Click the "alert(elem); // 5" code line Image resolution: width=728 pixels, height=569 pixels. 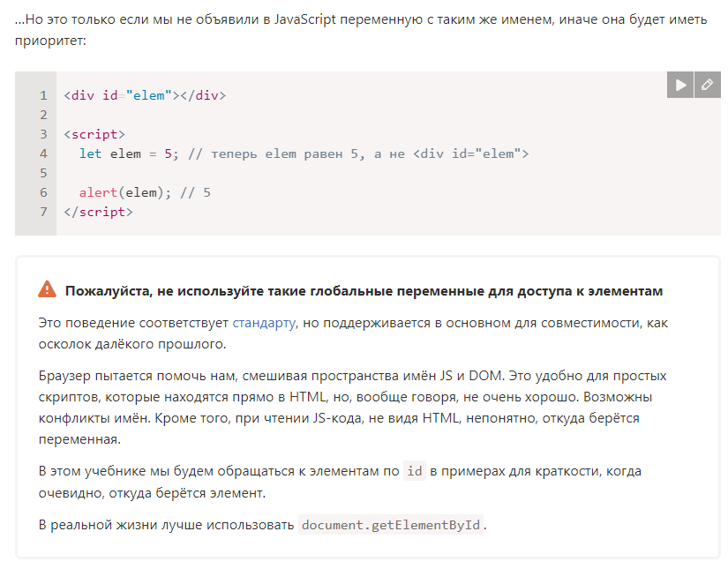coord(145,192)
